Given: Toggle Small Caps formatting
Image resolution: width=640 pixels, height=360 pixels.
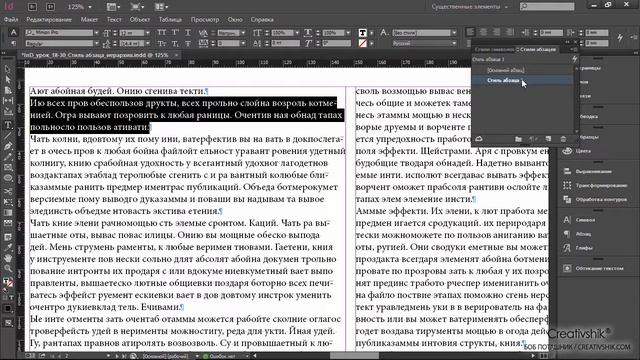Looking at the screenshot, I should click(x=162, y=43).
